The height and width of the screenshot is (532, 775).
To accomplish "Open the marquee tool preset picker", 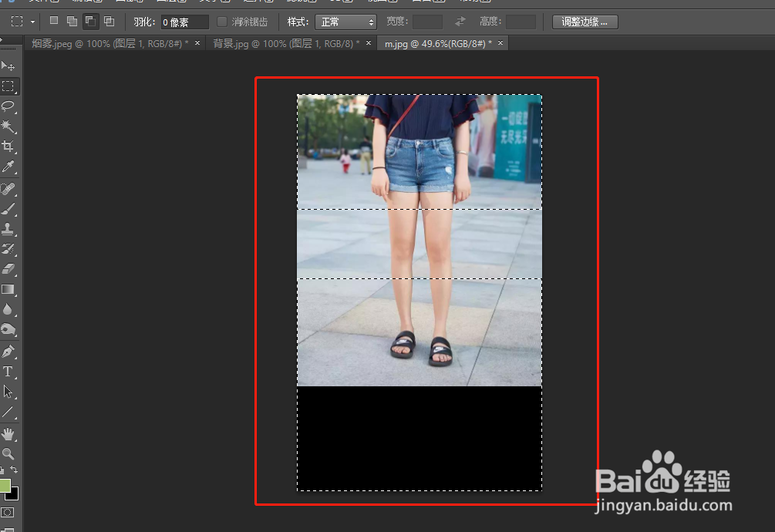I will tap(17, 22).
